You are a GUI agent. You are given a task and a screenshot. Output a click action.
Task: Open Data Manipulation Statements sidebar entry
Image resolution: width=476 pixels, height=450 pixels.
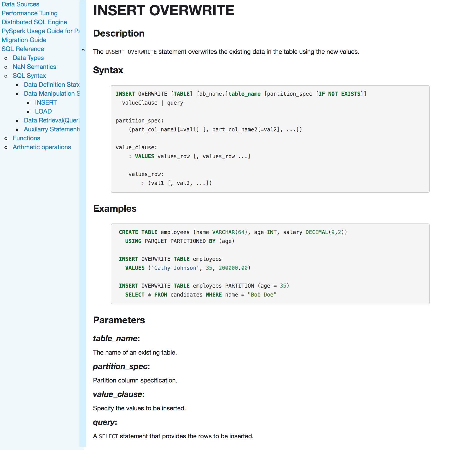click(x=52, y=93)
